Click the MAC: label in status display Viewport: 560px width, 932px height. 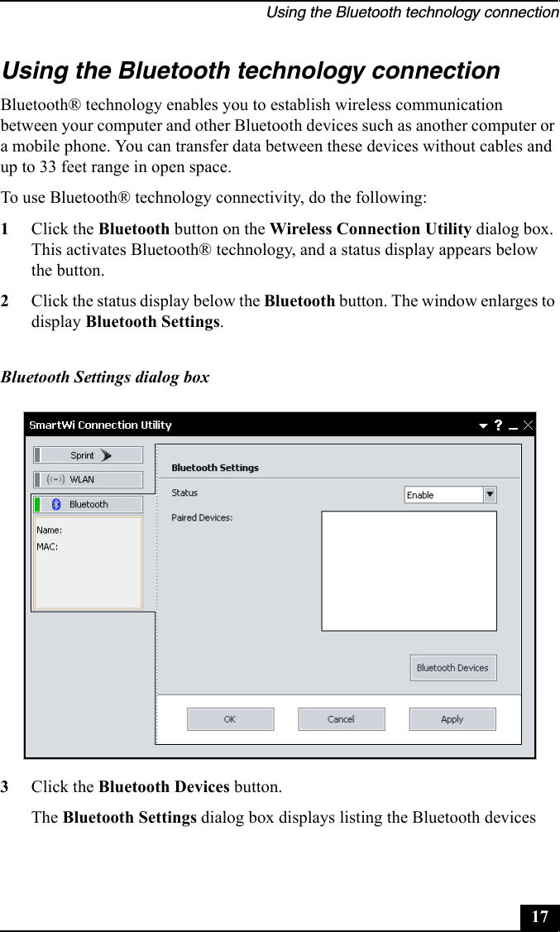pyautogui.click(x=47, y=547)
